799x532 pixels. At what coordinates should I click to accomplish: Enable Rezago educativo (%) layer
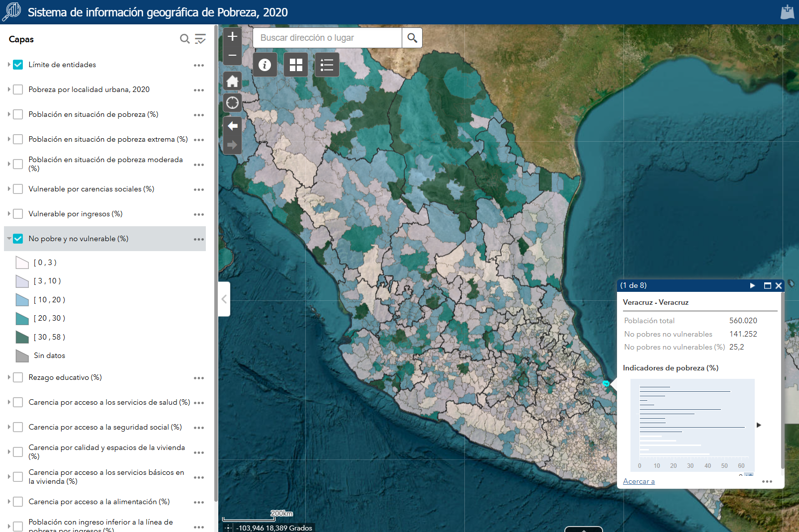click(18, 377)
